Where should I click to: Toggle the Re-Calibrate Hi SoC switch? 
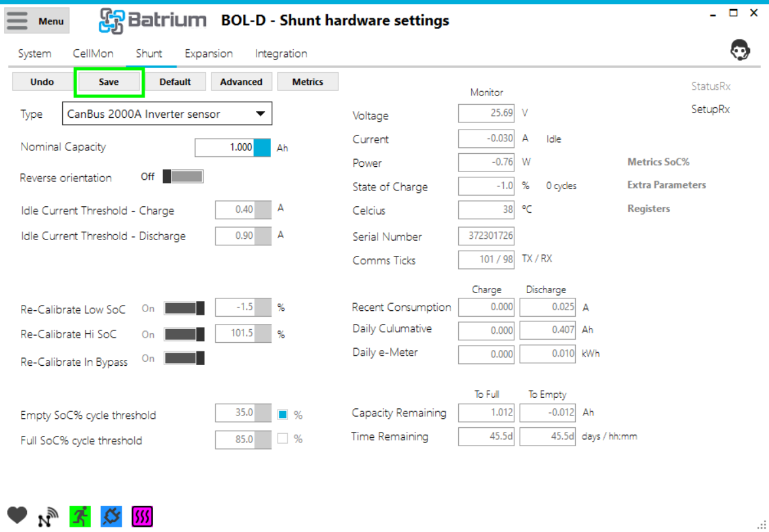[185, 334]
